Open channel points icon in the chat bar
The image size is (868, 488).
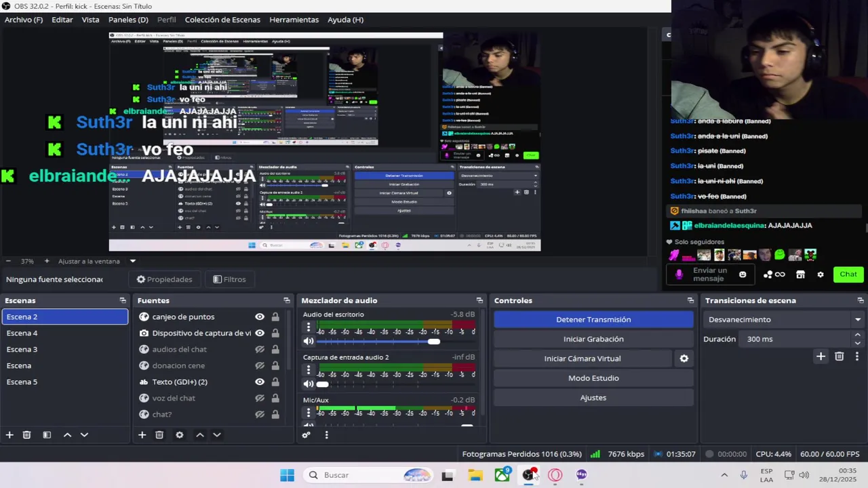coord(774,274)
